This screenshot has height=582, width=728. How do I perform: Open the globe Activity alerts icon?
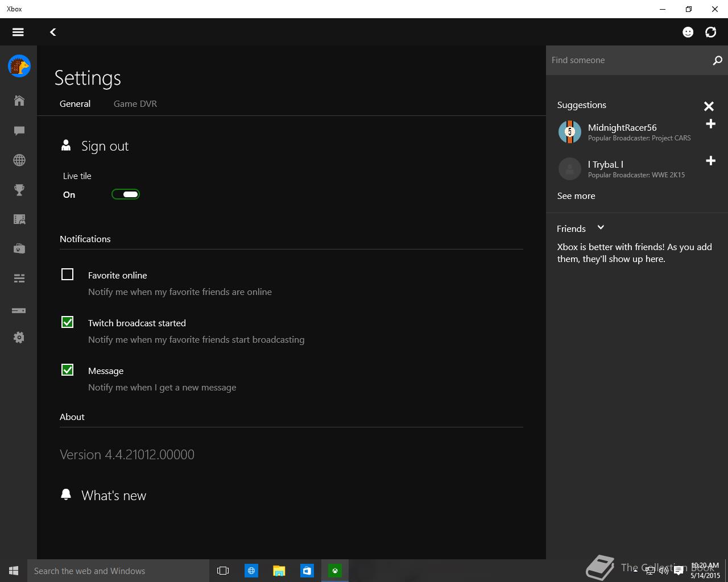[x=19, y=160]
